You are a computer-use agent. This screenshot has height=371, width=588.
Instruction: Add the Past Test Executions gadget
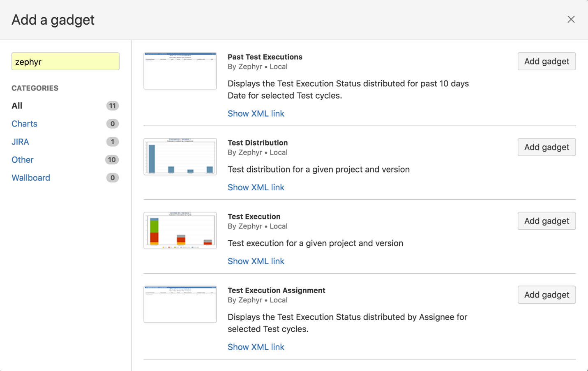click(x=546, y=62)
